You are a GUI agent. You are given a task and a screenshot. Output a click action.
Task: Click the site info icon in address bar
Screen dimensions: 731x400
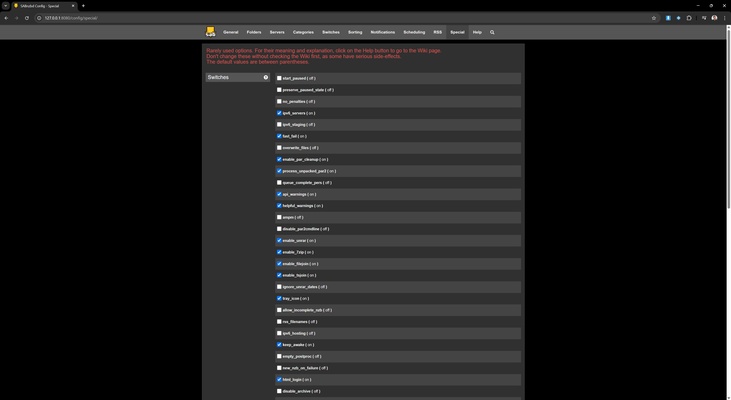39,18
